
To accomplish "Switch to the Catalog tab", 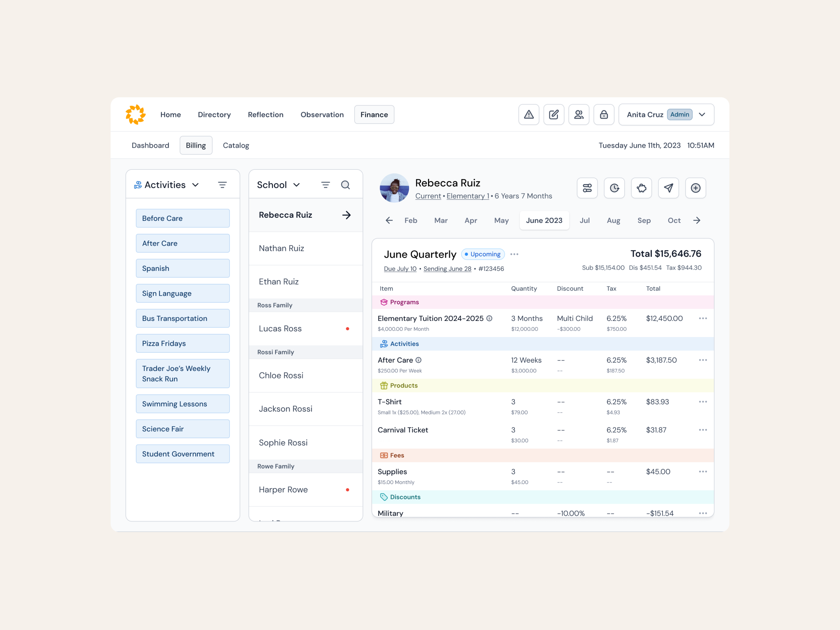I will point(236,146).
